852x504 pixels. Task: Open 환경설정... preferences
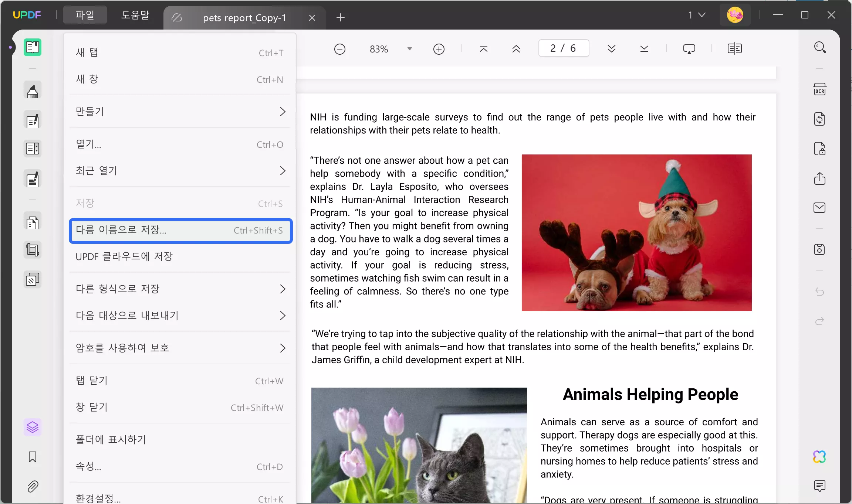pyautogui.click(x=180, y=497)
